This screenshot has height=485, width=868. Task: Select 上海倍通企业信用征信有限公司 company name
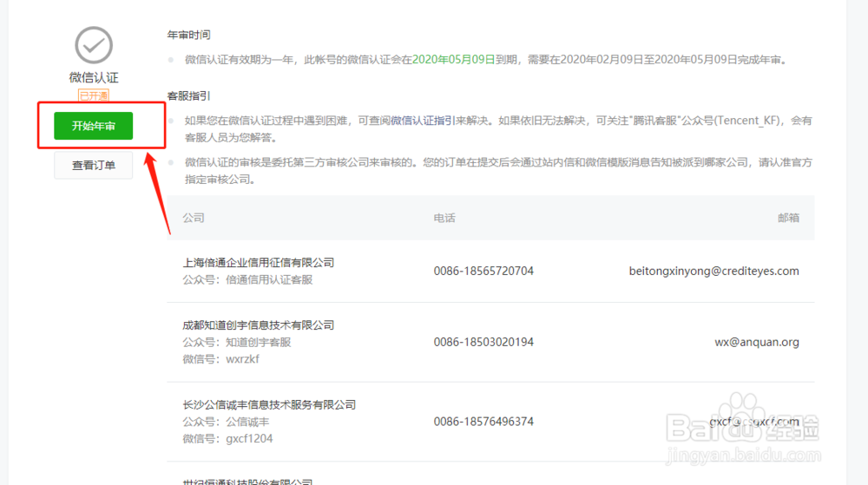click(x=259, y=263)
